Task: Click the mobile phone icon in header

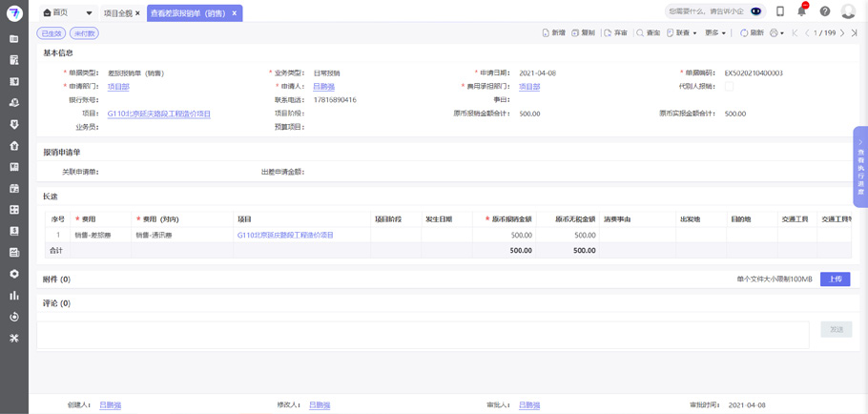Action: tap(780, 11)
